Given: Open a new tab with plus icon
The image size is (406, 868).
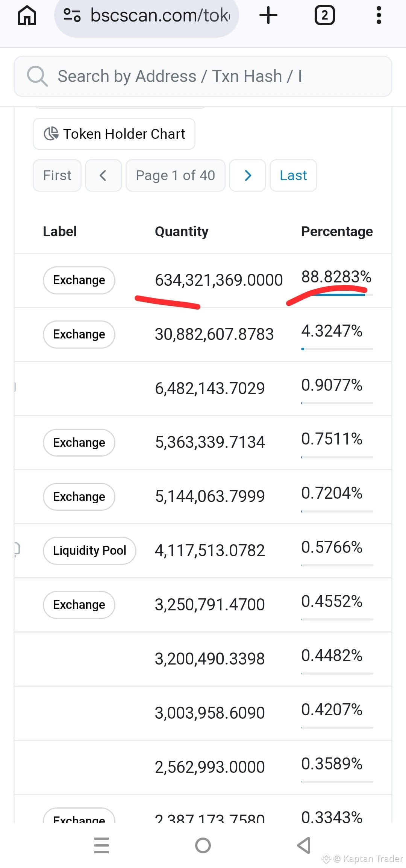Looking at the screenshot, I should 268,15.
